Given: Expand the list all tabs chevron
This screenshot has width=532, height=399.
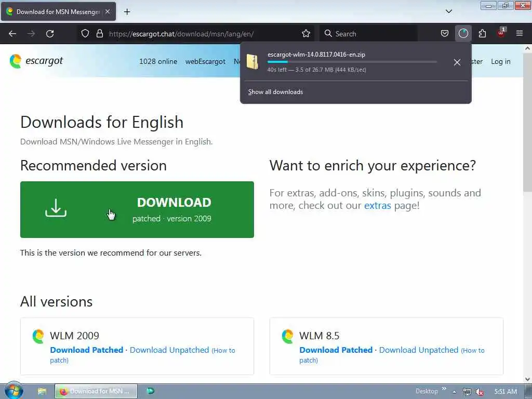Looking at the screenshot, I should pyautogui.click(x=448, y=11).
